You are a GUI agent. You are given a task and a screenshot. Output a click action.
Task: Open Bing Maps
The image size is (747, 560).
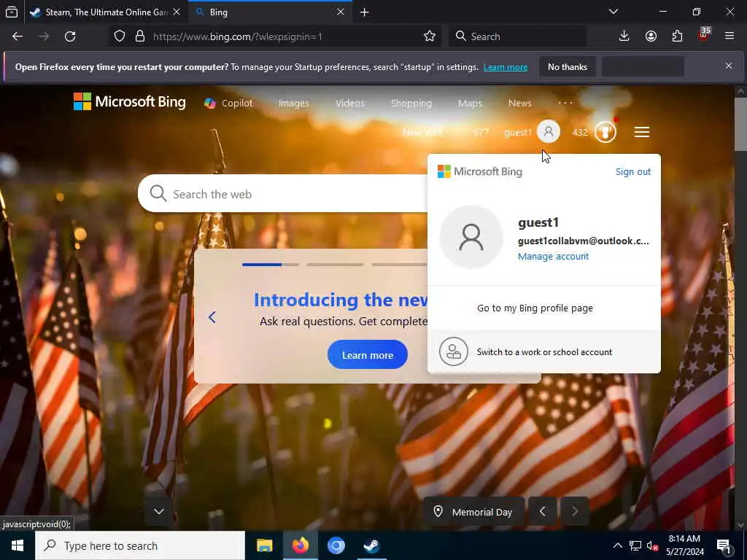pos(470,103)
